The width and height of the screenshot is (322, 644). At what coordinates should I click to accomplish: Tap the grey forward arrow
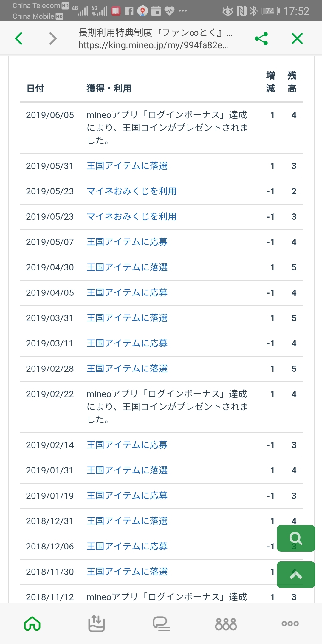coord(53,38)
